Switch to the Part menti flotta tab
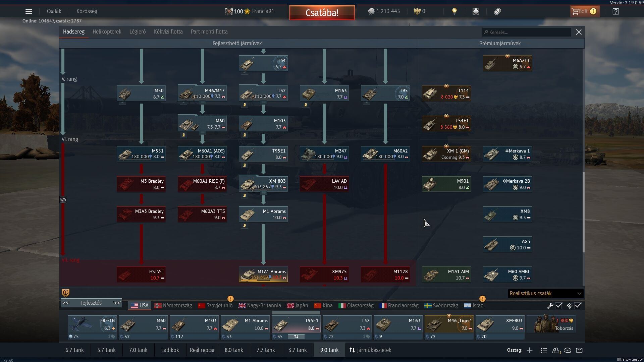Screen dimensions: 644x362 [209, 32]
